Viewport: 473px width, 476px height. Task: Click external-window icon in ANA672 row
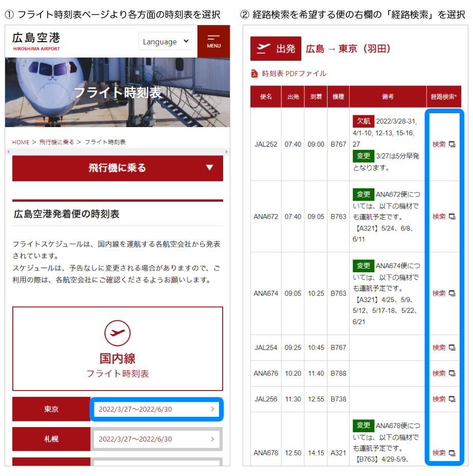452,217
